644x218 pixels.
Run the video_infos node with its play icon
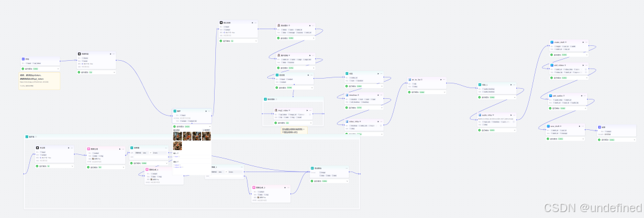pos(377,122)
